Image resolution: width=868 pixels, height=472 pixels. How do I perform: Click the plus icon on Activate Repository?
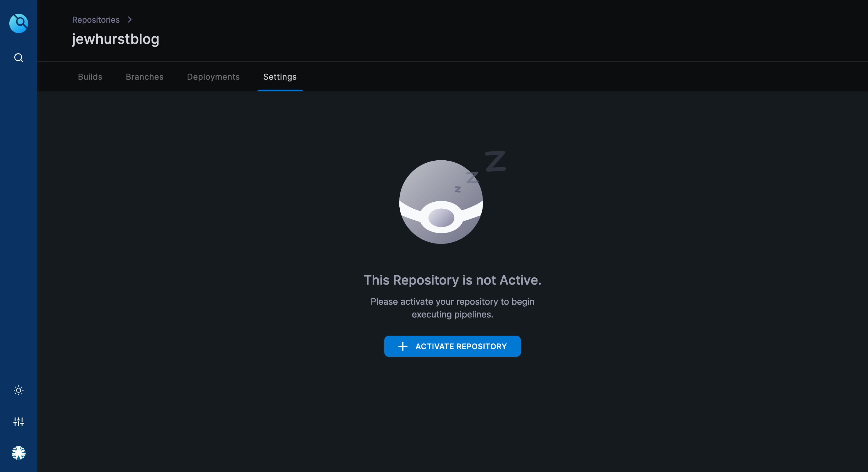403,346
